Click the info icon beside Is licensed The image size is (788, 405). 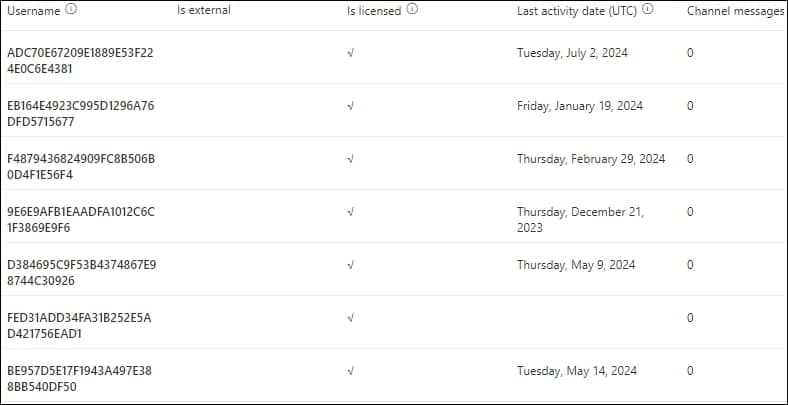click(x=412, y=10)
